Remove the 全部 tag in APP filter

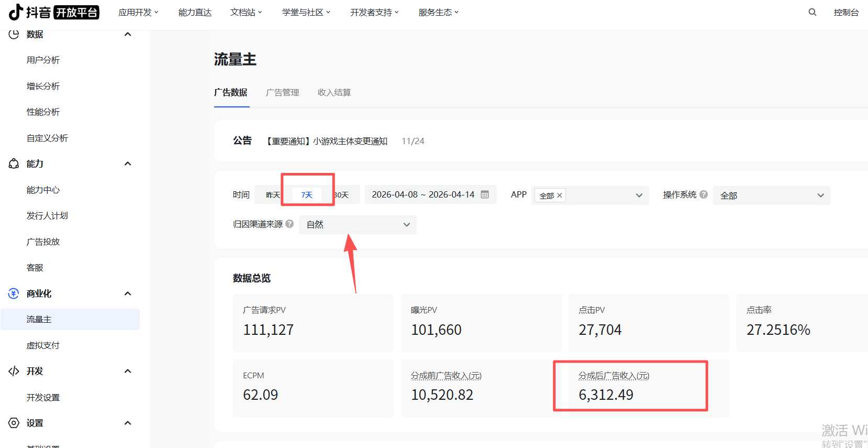coord(559,195)
